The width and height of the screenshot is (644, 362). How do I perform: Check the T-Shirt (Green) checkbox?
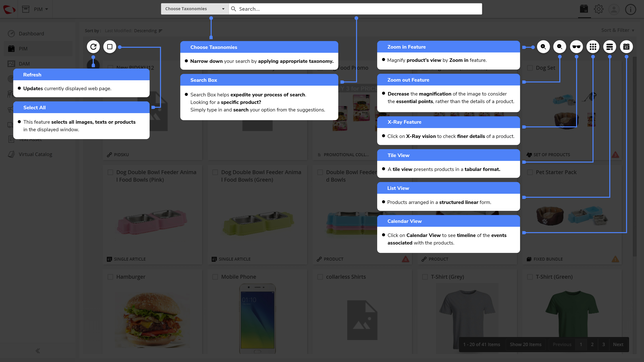coord(530,277)
